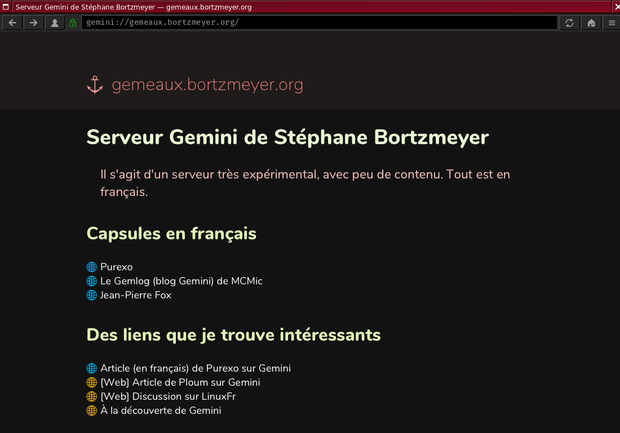Click the orange globe icon beside the Ploum article
Viewport: 620px width, 433px height.
pos(91,382)
